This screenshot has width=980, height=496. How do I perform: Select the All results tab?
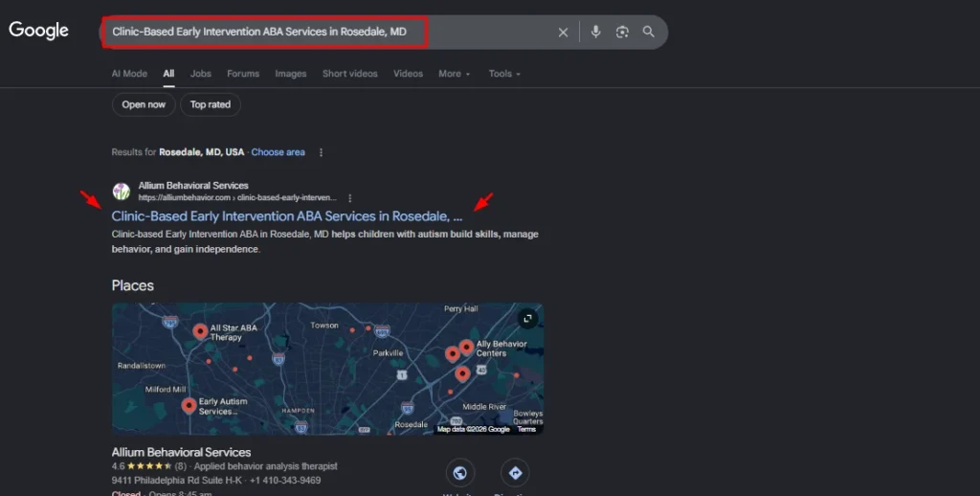(x=168, y=74)
